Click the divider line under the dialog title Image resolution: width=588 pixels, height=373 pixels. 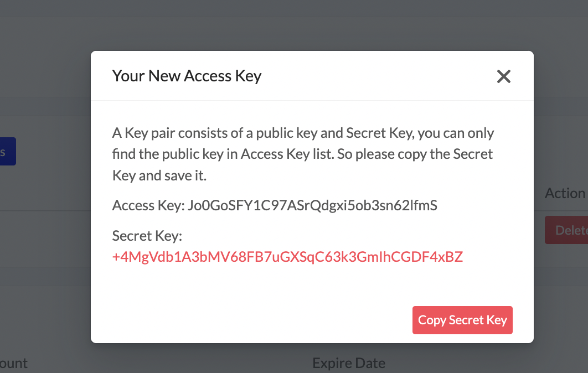point(312,101)
